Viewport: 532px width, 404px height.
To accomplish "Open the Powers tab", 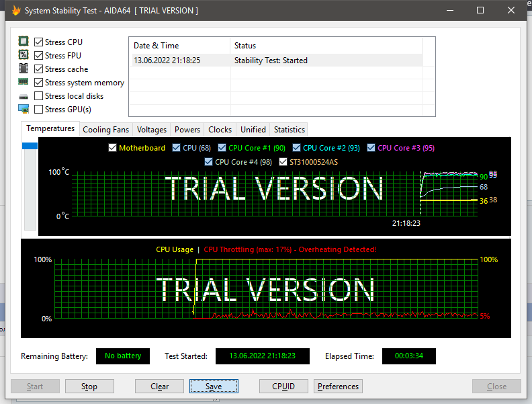I will point(187,130).
